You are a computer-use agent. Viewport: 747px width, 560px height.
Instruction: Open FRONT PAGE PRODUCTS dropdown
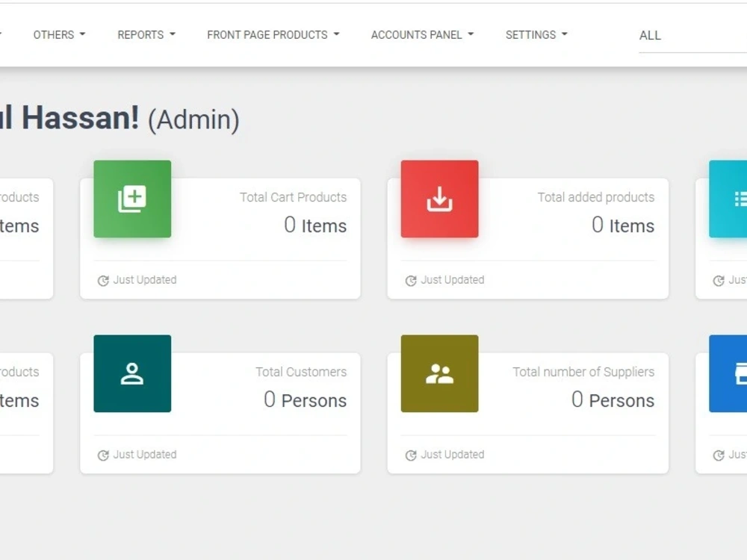coord(273,35)
